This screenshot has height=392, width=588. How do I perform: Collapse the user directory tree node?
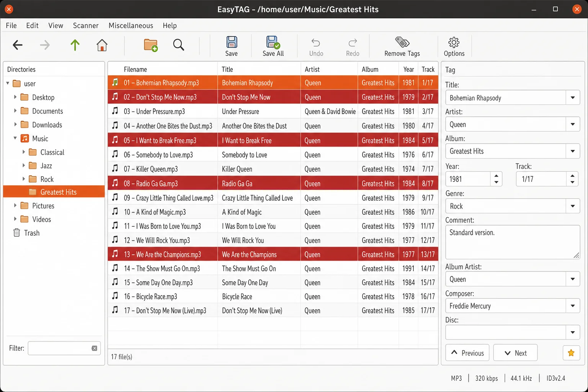click(x=8, y=83)
